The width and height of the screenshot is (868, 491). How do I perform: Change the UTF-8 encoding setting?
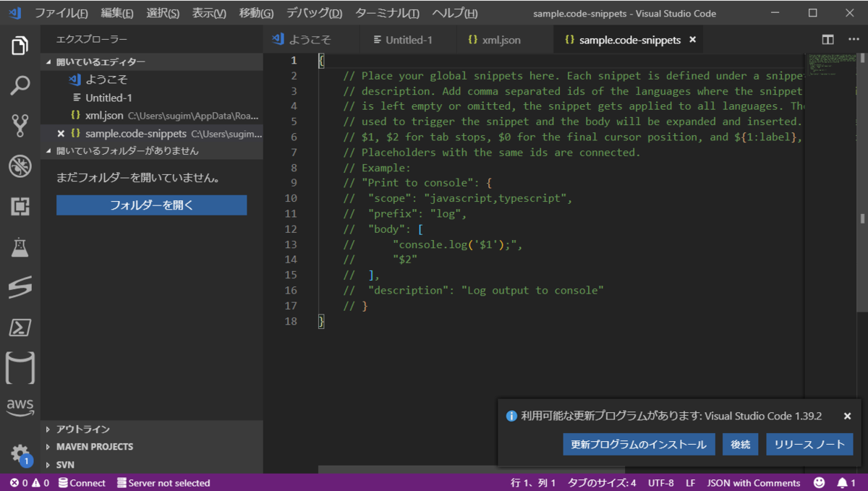(661, 483)
